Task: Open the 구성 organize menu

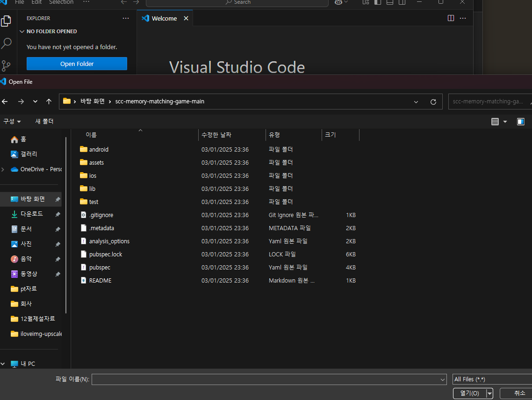Action: point(12,121)
